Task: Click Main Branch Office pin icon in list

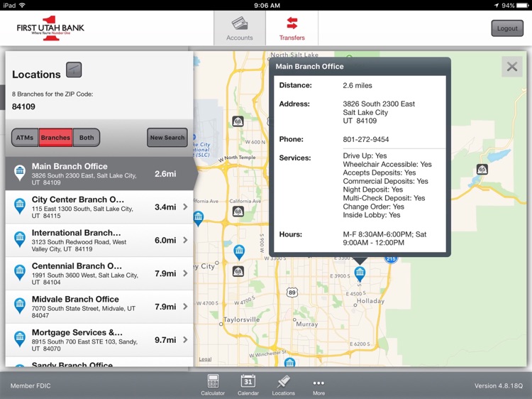Action: 20,173
